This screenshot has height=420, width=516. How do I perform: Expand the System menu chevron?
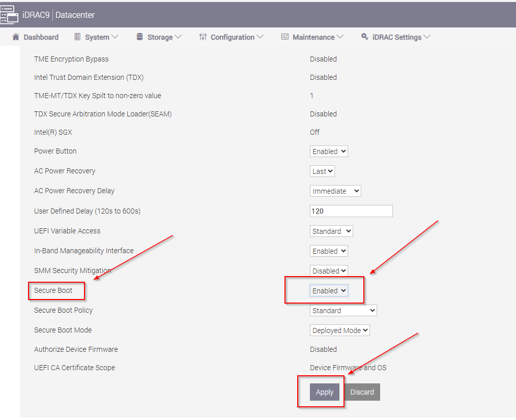[114, 37]
